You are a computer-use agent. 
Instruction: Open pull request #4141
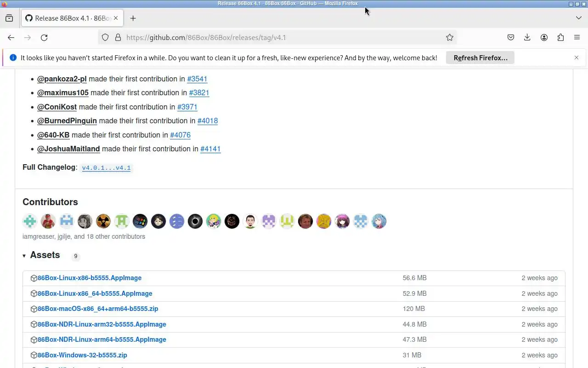tap(210, 149)
